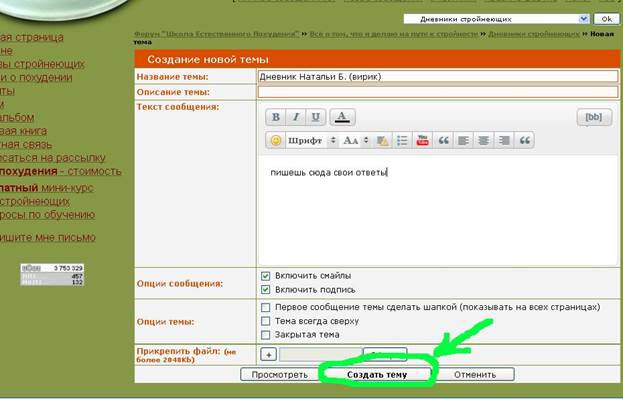Open the guest book (книга) sidebar link
Image resolution: width=623 pixels, height=399 pixels.
pyautogui.click(x=23, y=131)
